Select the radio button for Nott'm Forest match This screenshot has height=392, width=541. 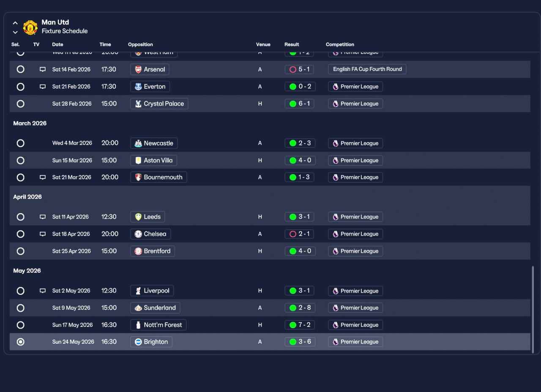20,325
